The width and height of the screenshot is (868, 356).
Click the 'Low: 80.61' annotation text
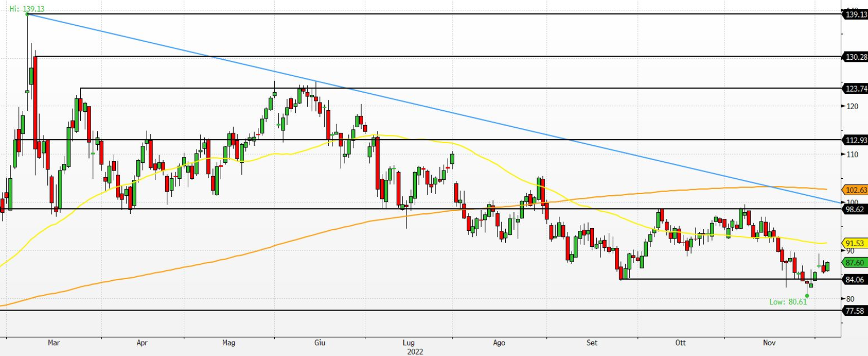pyautogui.click(x=788, y=302)
